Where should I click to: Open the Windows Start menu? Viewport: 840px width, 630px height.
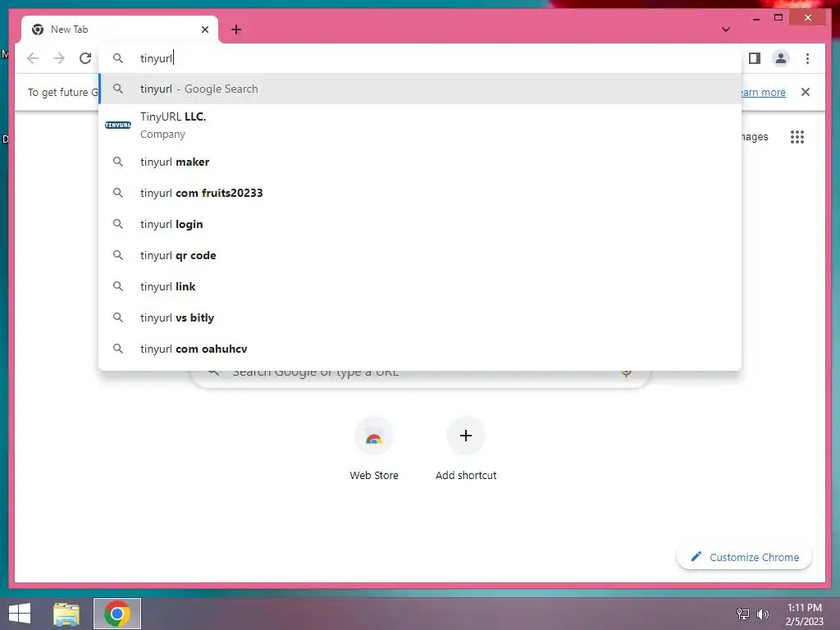[x=20, y=614]
